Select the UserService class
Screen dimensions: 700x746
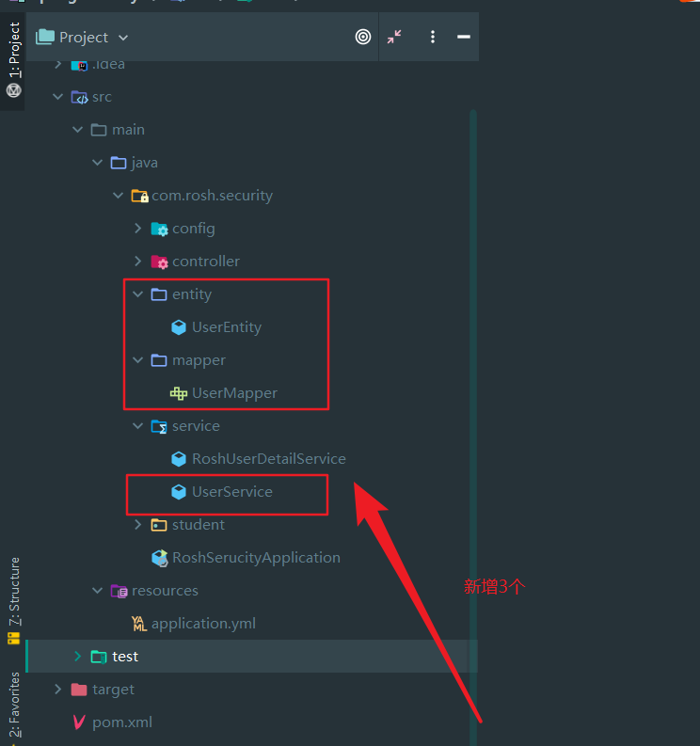(232, 491)
